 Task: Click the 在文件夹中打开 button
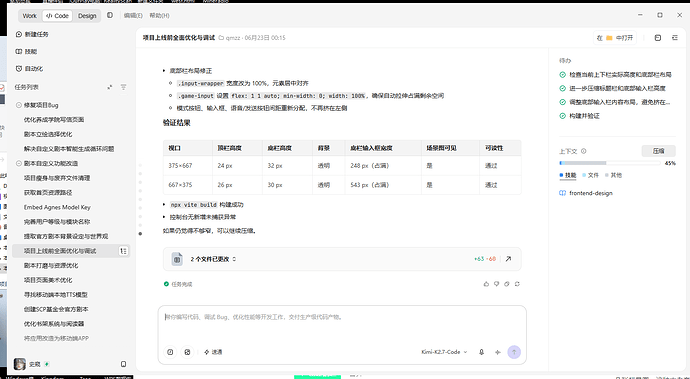[x=615, y=38]
